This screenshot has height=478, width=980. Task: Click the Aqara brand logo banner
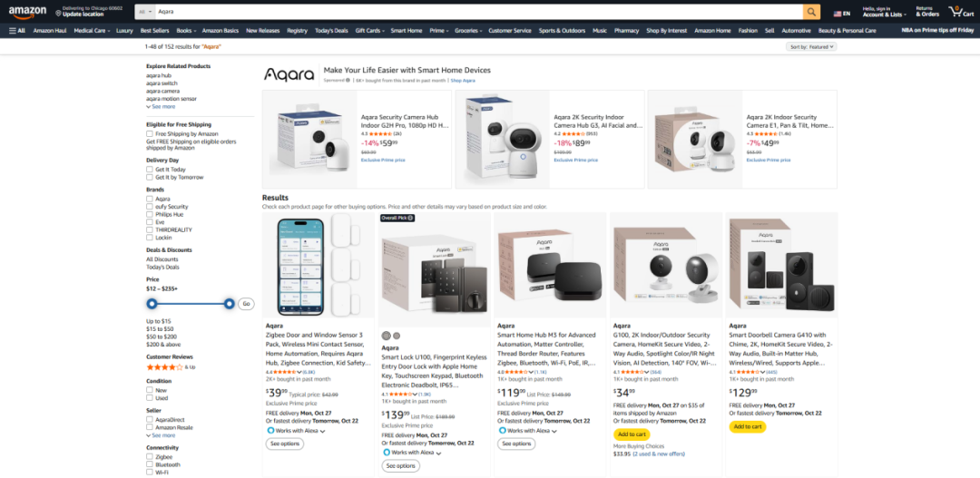tap(289, 74)
